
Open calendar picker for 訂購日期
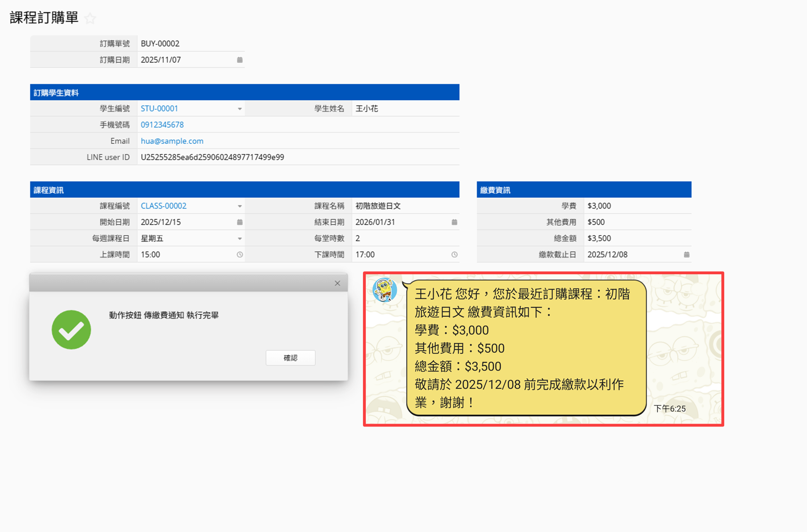coord(239,60)
